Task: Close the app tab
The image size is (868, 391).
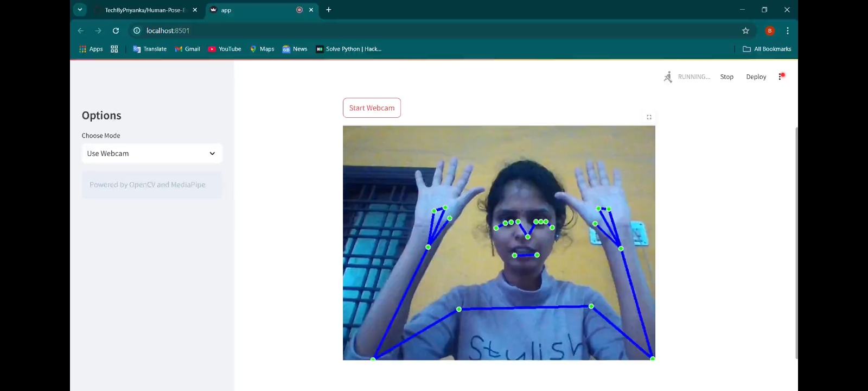Action: [x=311, y=10]
